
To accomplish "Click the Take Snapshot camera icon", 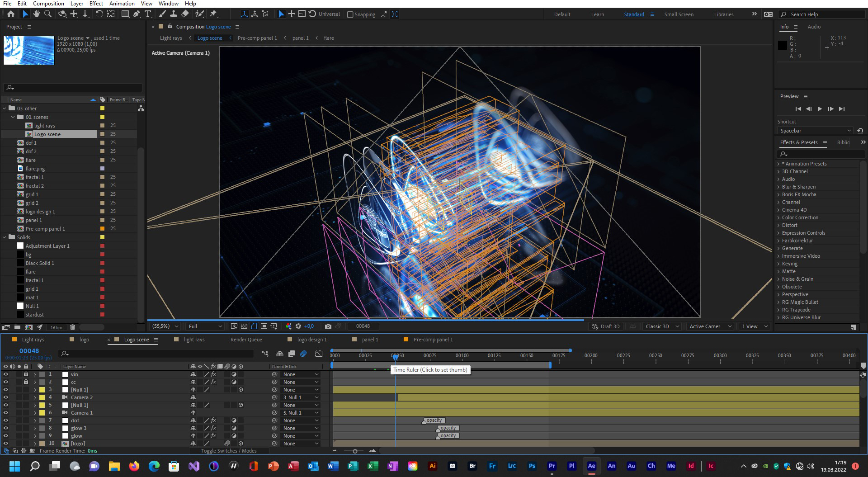I will tap(328, 326).
